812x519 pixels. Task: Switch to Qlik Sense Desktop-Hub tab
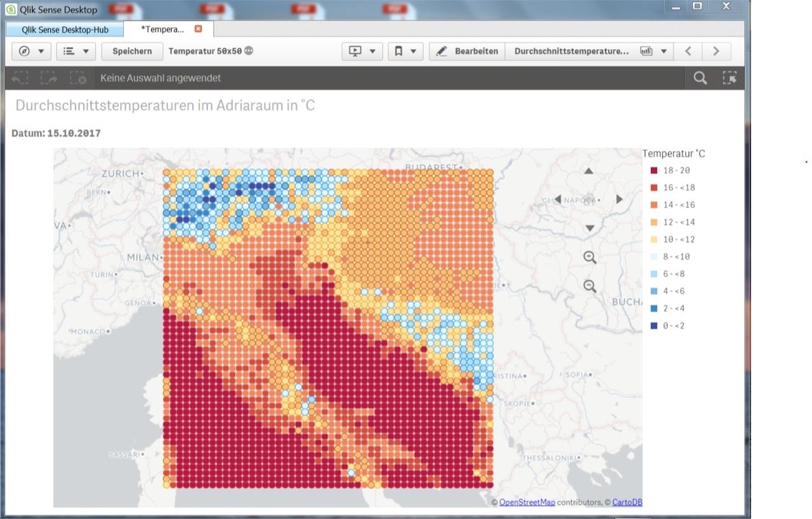click(65, 30)
